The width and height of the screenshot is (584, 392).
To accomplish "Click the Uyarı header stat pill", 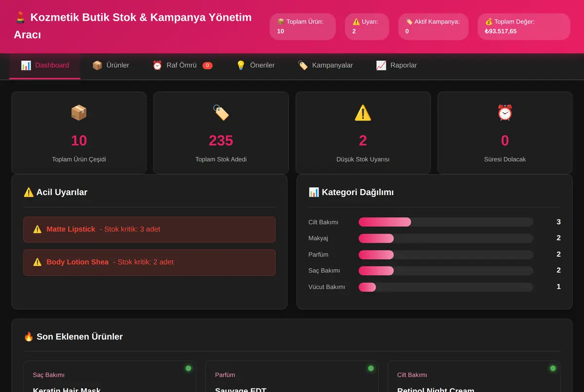I will 367,26.
